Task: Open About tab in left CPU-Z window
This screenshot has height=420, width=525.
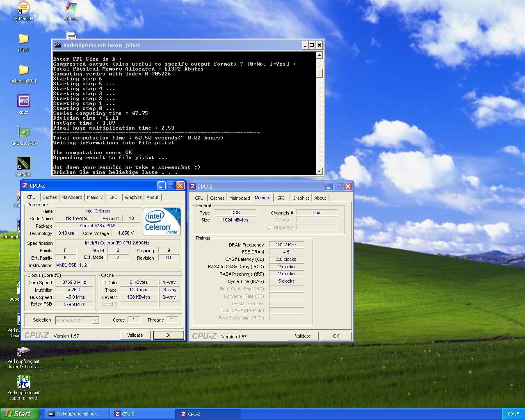Action: (x=153, y=197)
